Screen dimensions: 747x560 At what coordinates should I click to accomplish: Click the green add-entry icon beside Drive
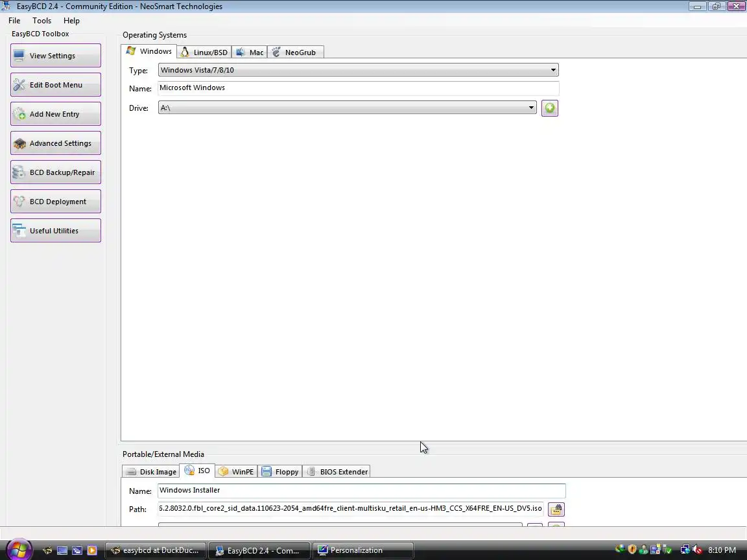tap(550, 108)
